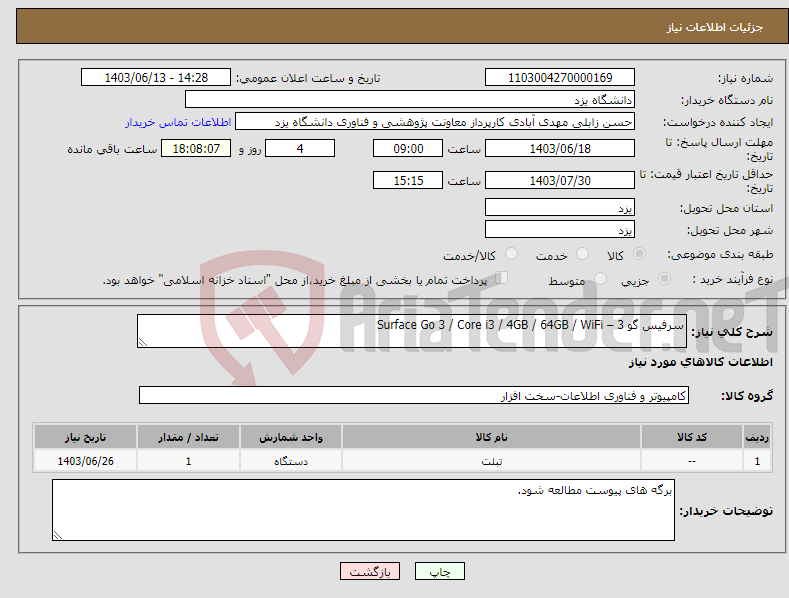Select the جزیی purchase type radio
Screen dimensions: 789x598
click(664, 278)
